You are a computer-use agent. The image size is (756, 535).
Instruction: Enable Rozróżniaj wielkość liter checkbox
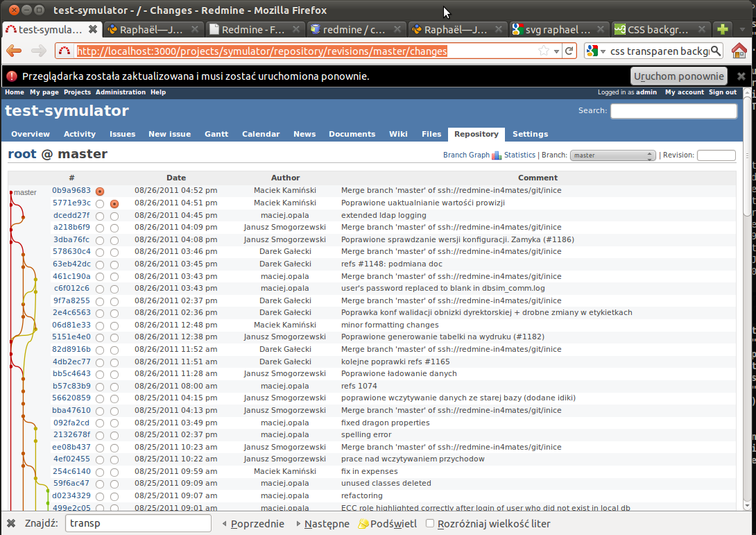point(430,523)
